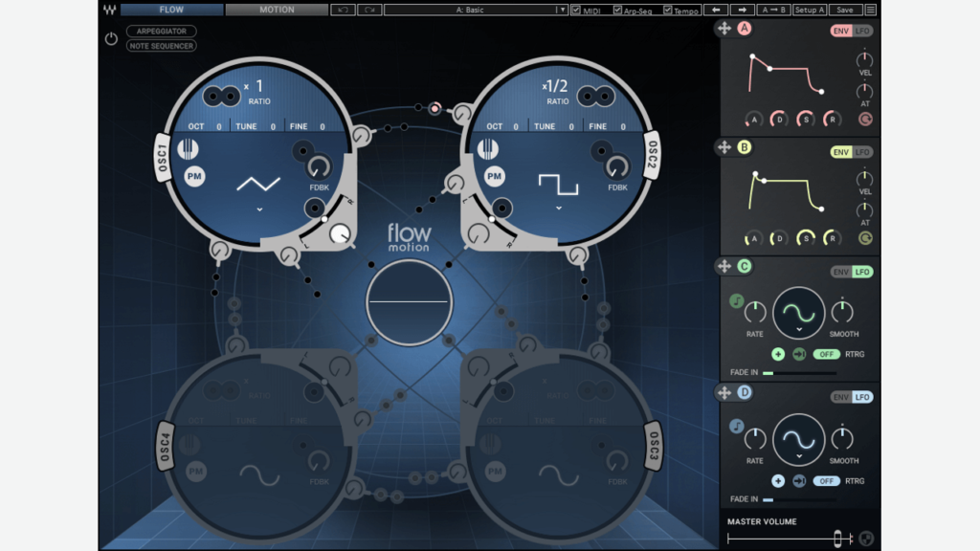Toggle LFO C tempo sync note icon
The image size is (980, 551).
click(736, 301)
